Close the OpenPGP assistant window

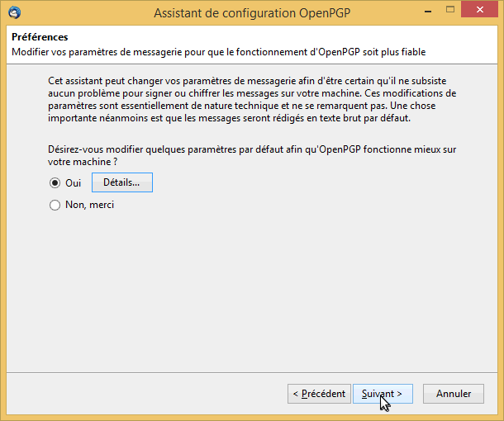(479, 10)
